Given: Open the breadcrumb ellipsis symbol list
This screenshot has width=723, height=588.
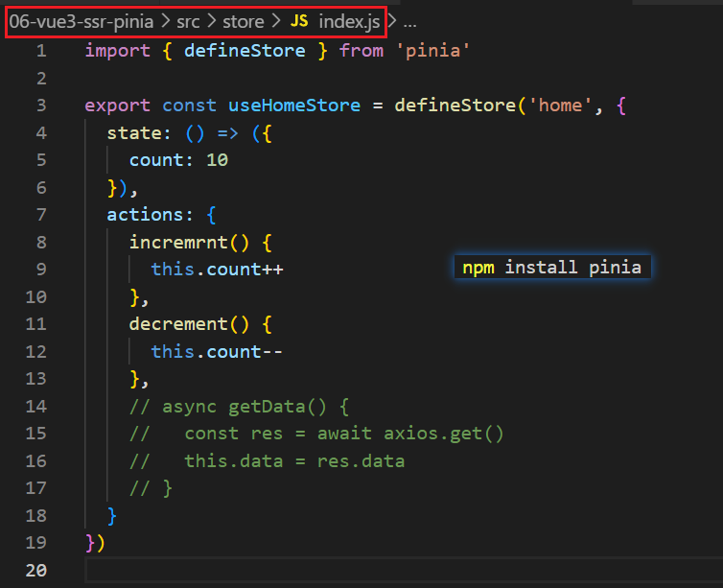Looking at the screenshot, I should (409, 23).
